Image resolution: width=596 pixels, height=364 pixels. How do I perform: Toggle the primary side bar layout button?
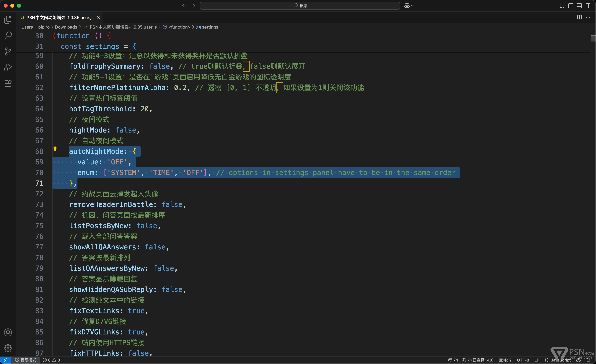tap(571, 5)
